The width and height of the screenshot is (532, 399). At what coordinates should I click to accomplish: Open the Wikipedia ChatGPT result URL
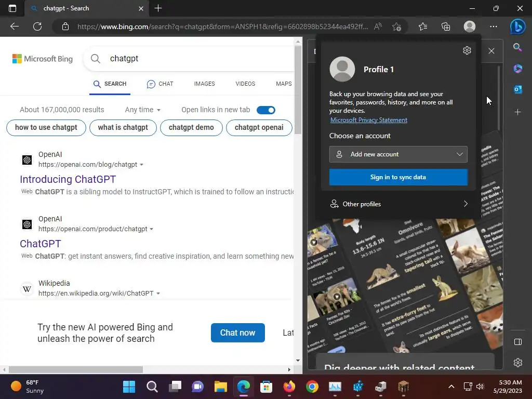[x=96, y=294]
